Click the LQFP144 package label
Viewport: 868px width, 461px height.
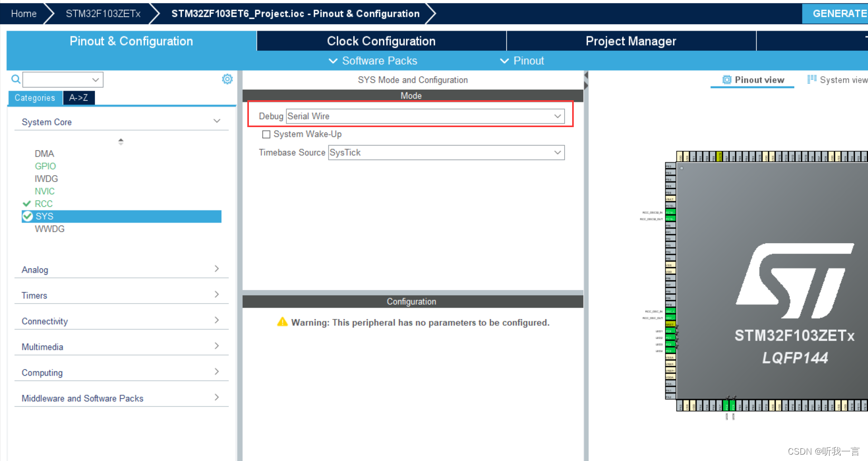point(795,358)
